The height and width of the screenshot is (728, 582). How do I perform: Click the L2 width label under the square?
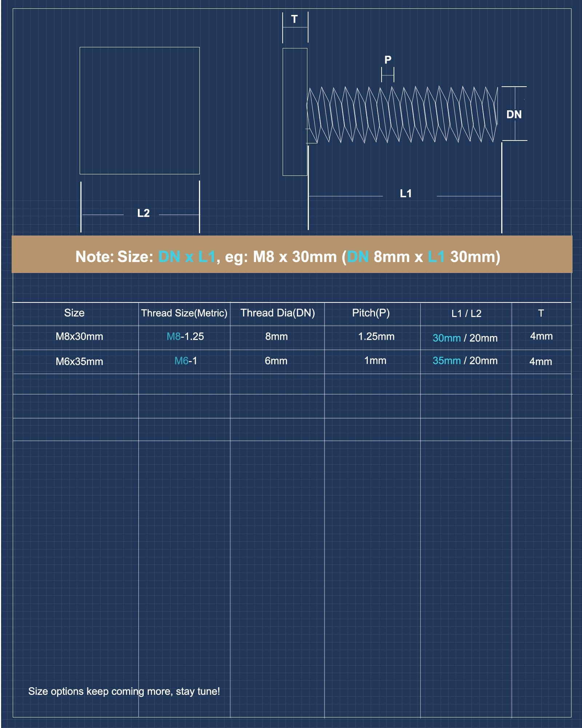(143, 213)
